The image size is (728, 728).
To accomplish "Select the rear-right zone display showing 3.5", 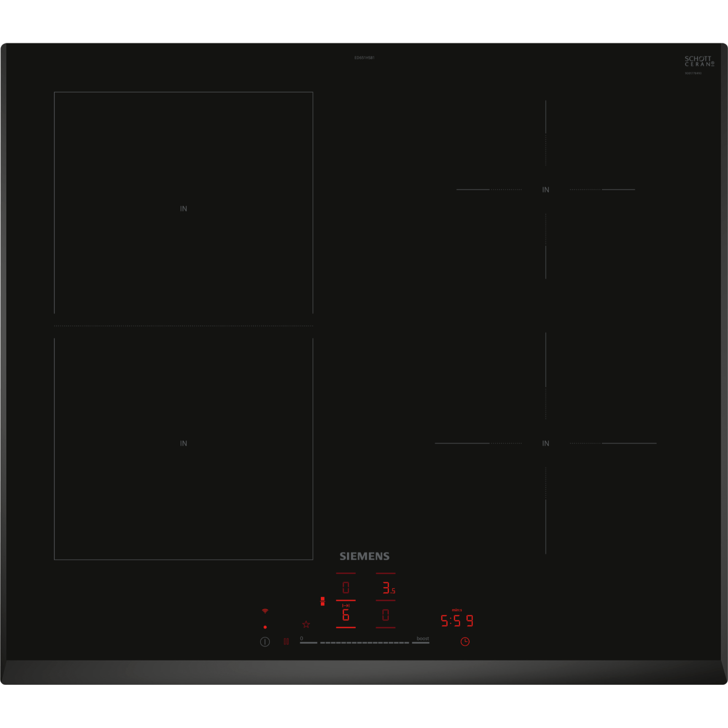I will pos(387,588).
